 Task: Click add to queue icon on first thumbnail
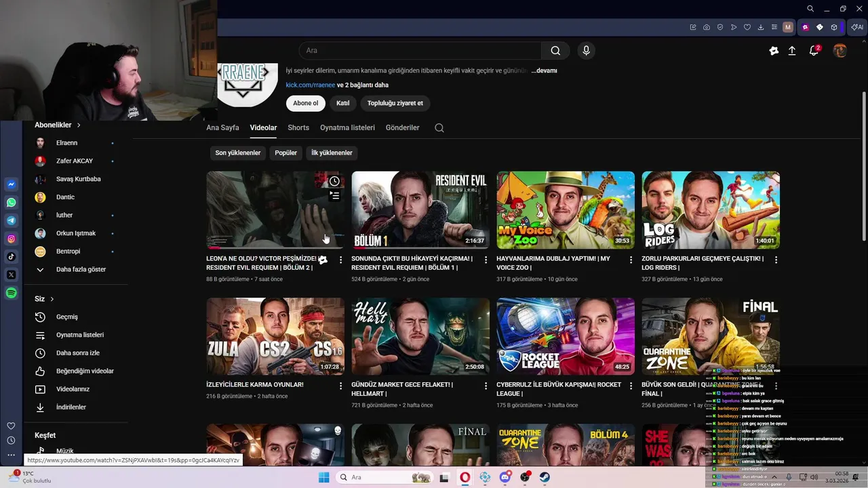coord(334,196)
